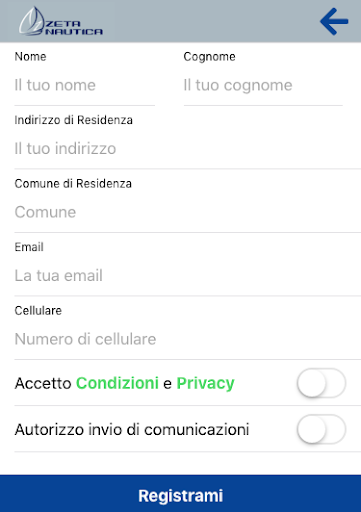Viewport: 361px width, 512px height.
Task: Toggle the Accetto Condizioni e Privacy switch
Action: point(321,383)
